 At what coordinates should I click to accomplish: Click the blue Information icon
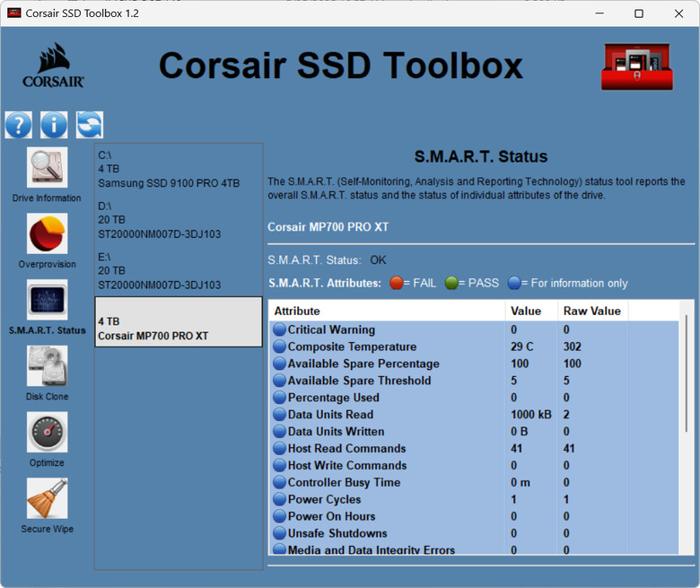(x=54, y=125)
